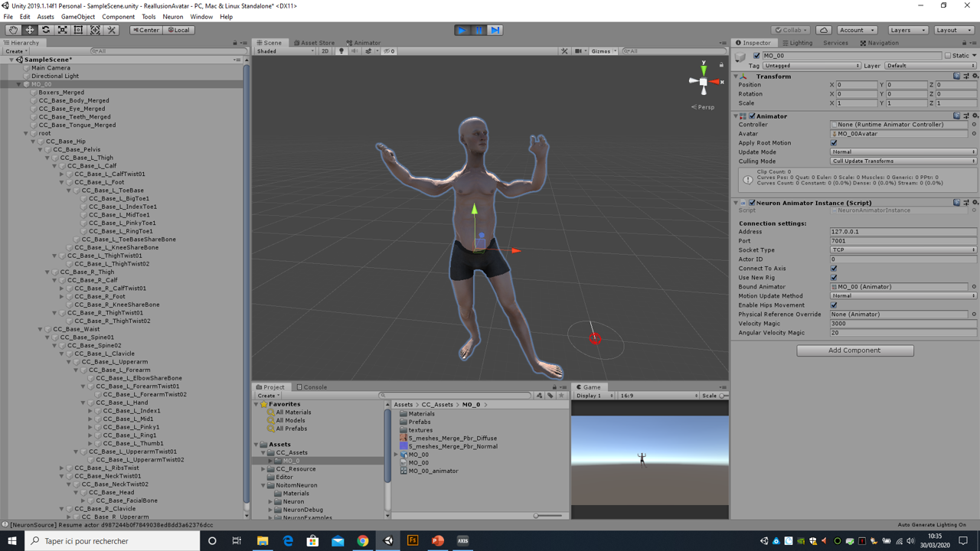This screenshot has width=980, height=551.
Task: Toggle Use New Rig checkbox
Action: coord(834,278)
